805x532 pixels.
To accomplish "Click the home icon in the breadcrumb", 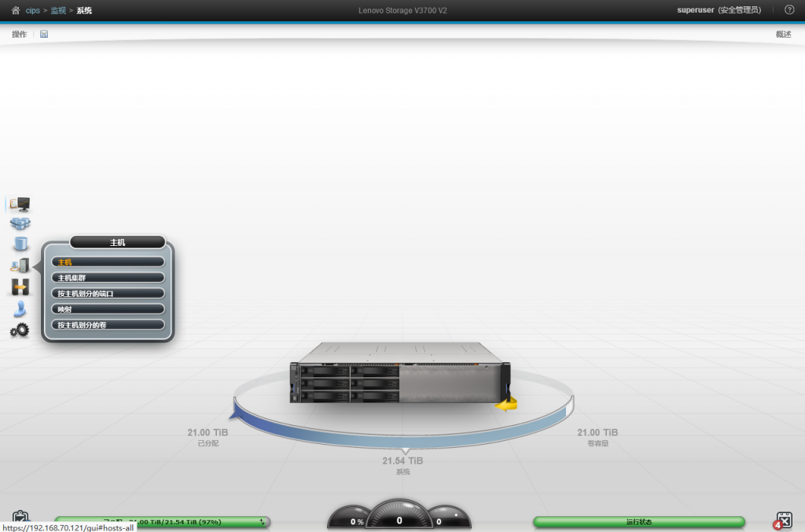I will point(16,10).
